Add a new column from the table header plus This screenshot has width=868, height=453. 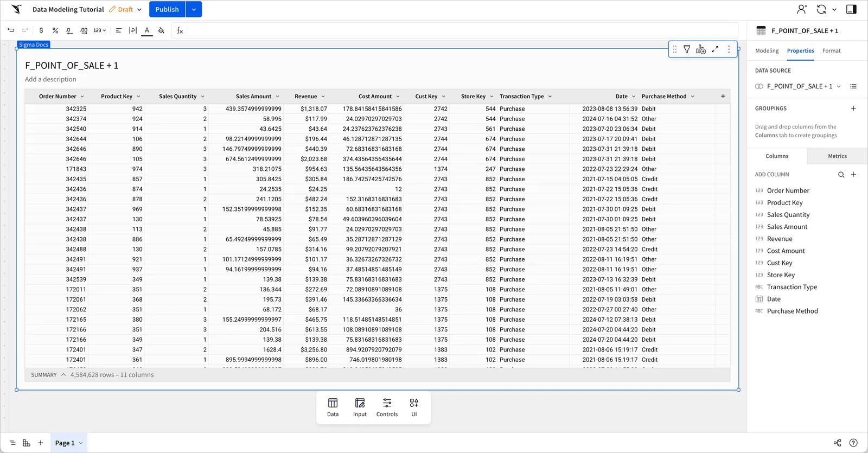tap(723, 97)
